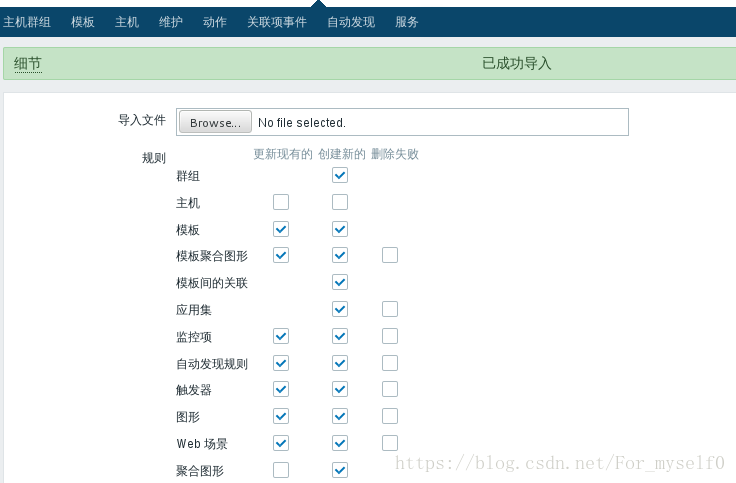Click the 自动发现规则 row label

(212, 364)
